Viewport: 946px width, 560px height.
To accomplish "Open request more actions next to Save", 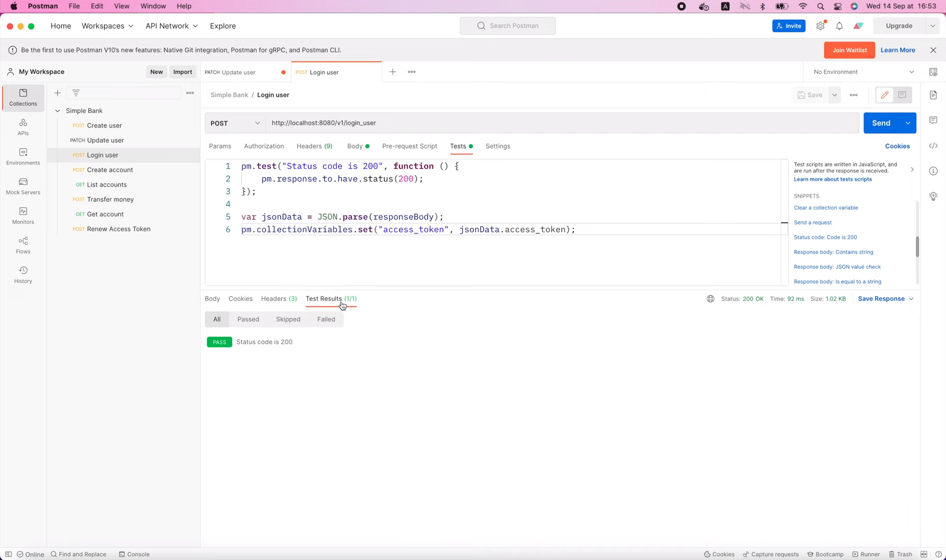I will [x=854, y=95].
